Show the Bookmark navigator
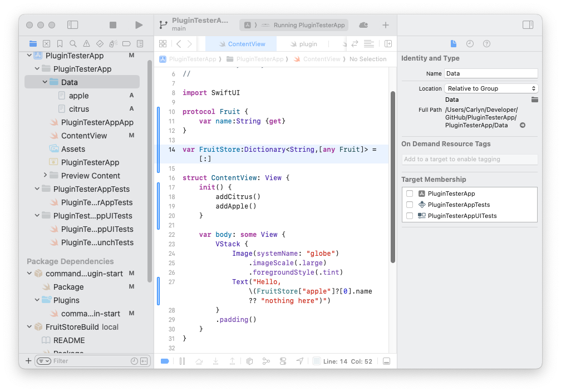 coord(60,43)
